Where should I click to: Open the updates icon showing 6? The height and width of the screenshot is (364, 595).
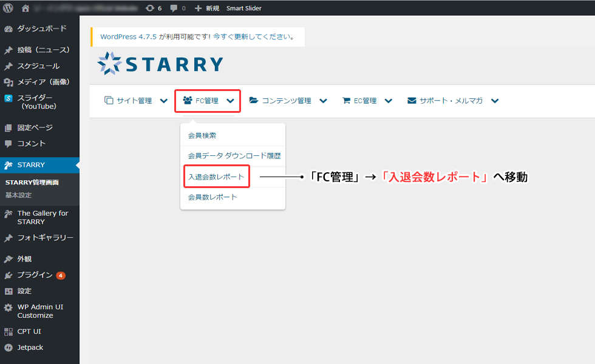(150, 8)
